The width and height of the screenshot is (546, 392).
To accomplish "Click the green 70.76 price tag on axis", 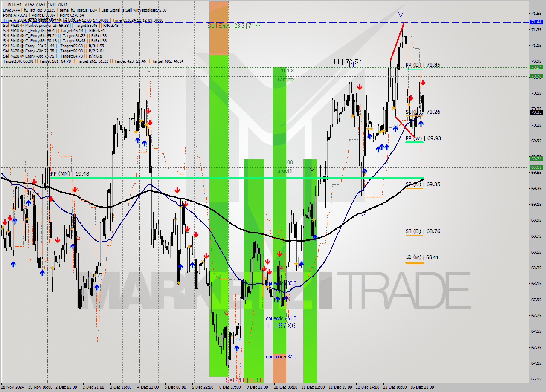I will (x=536, y=76).
